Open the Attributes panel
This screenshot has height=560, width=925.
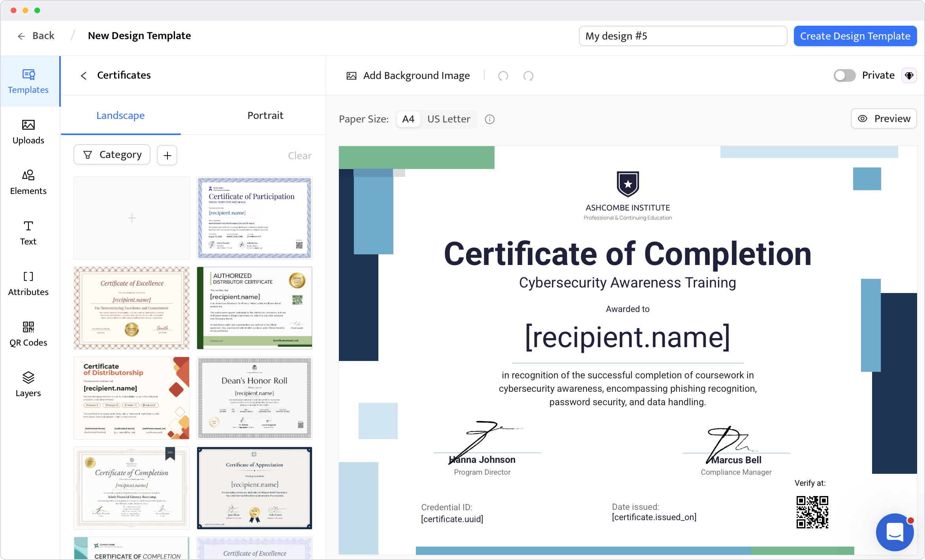point(28,284)
